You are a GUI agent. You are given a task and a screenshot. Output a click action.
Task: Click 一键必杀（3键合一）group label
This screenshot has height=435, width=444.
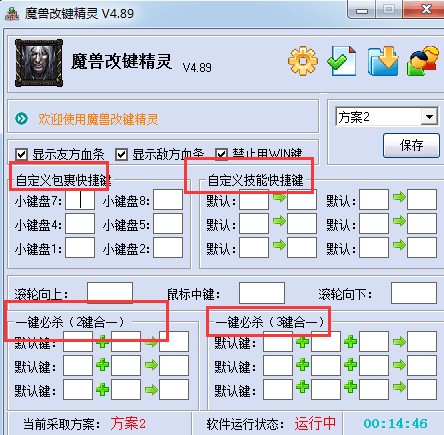[270, 322]
